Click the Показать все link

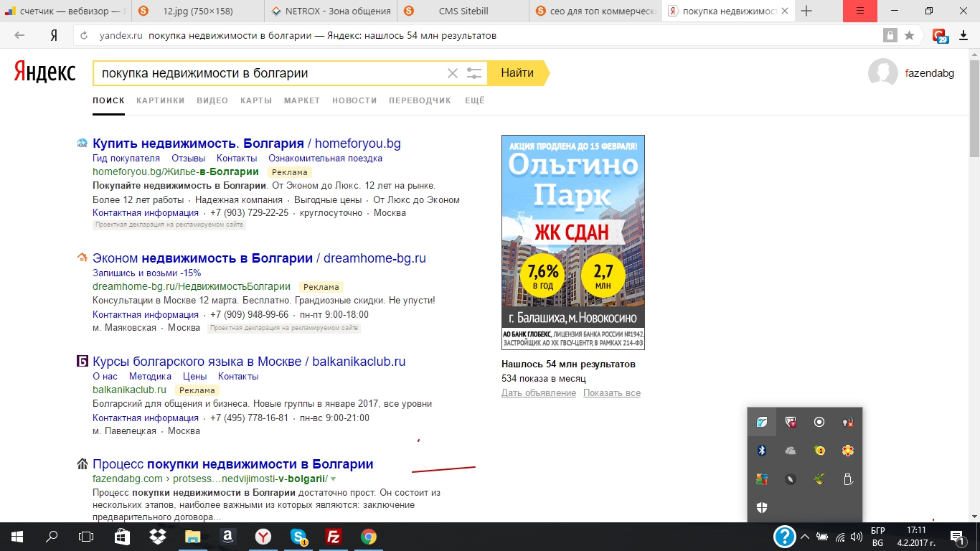tap(612, 393)
